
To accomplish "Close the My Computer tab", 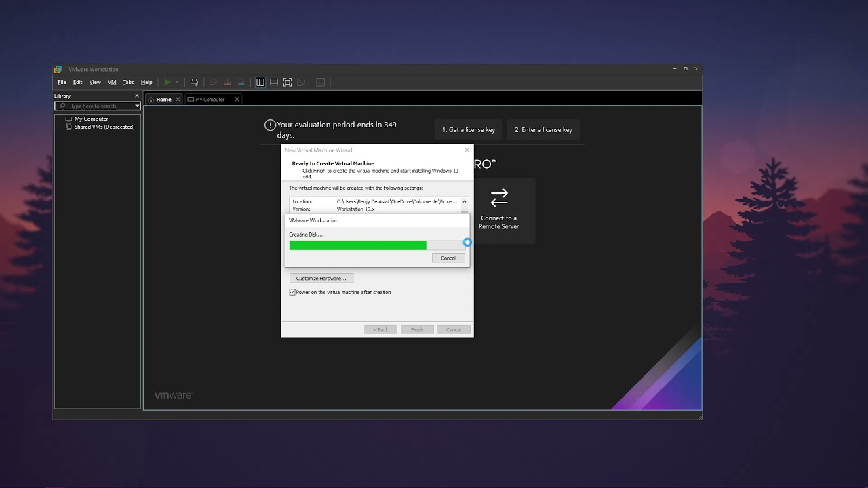I will pyautogui.click(x=237, y=99).
